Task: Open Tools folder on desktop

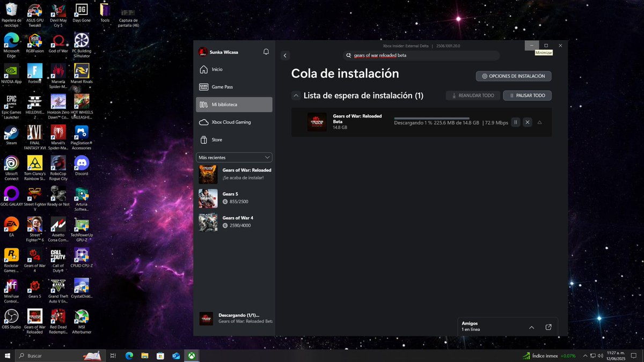Action: click(105, 13)
